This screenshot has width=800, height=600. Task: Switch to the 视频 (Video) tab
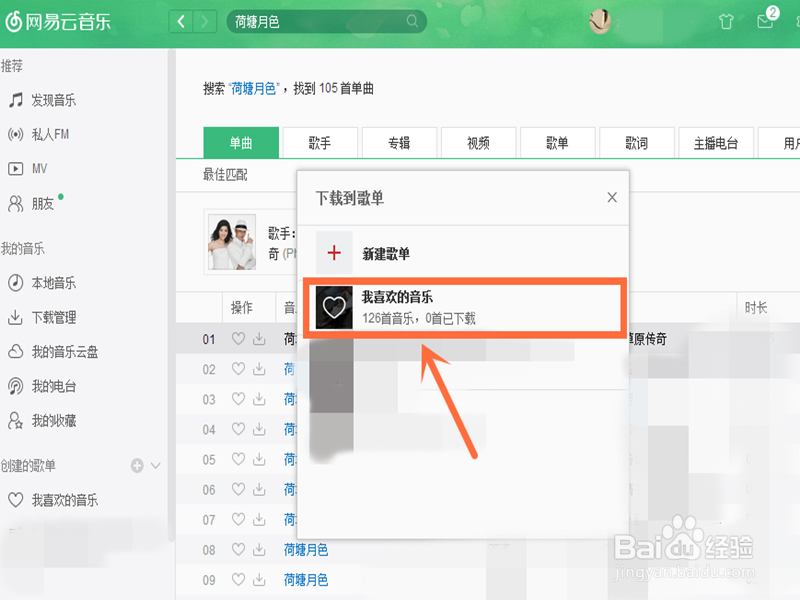coord(477,142)
